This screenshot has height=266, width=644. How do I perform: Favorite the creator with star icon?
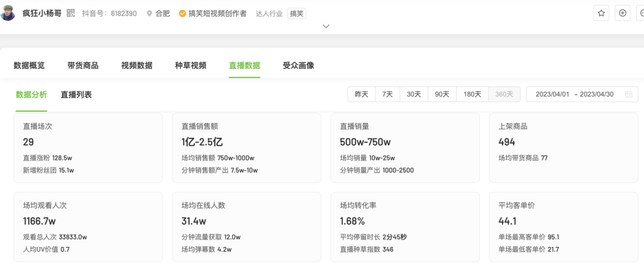601,13
